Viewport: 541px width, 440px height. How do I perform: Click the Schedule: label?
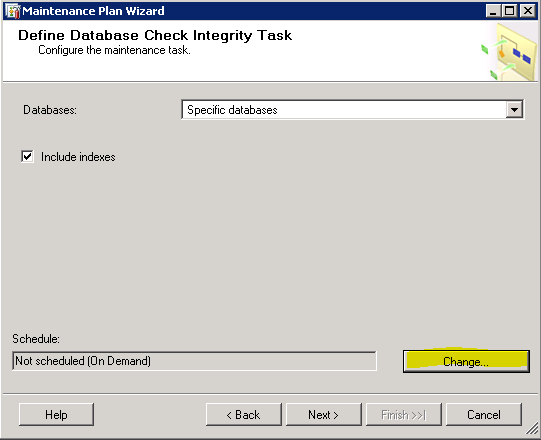[x=36, y=339]
